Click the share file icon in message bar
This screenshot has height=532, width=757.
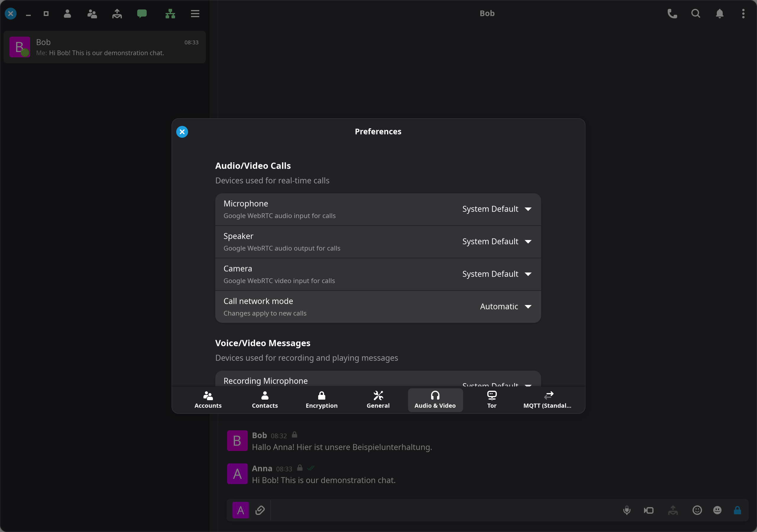coord(673,510)
